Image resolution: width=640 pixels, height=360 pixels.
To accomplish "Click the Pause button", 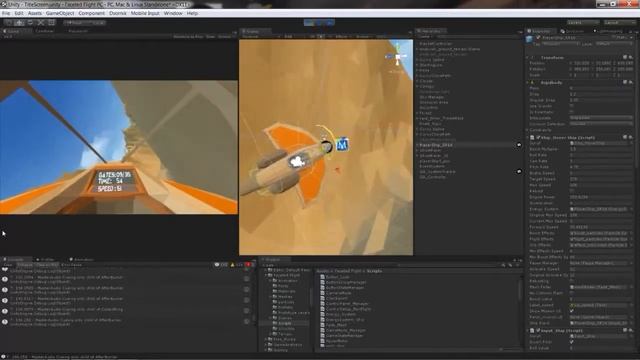I will 320,22.
